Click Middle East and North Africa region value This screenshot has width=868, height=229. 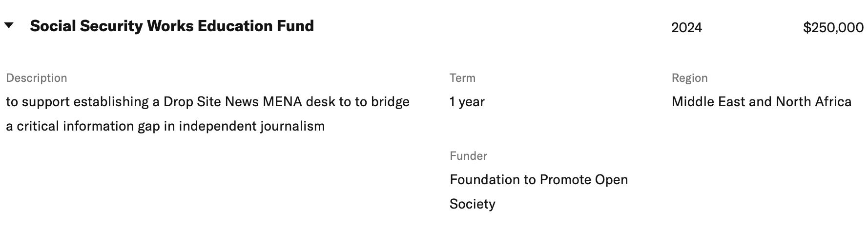[761, 102]
